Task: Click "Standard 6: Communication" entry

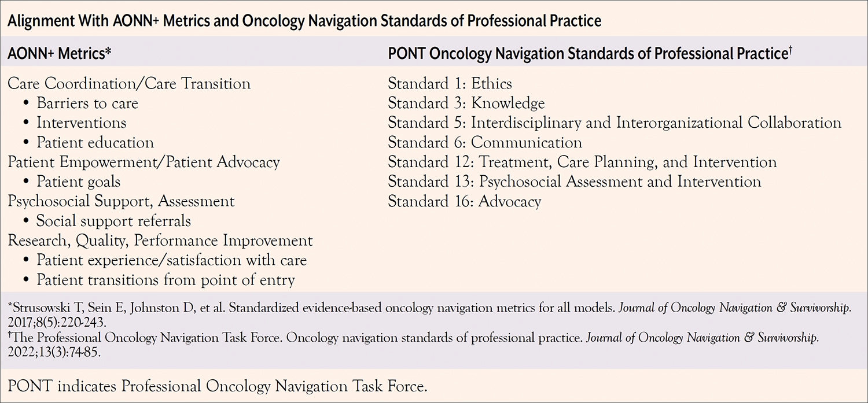Action: click(485, 143)
